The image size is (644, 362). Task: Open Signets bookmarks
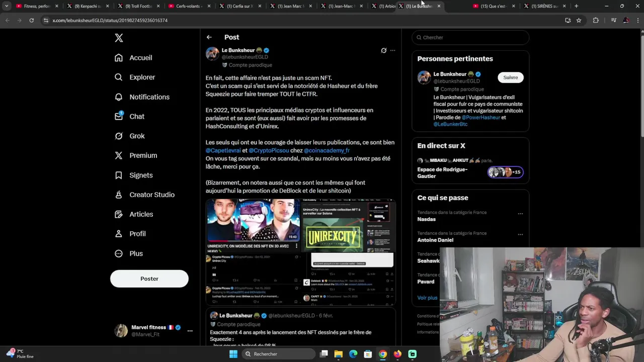(134, 175)
